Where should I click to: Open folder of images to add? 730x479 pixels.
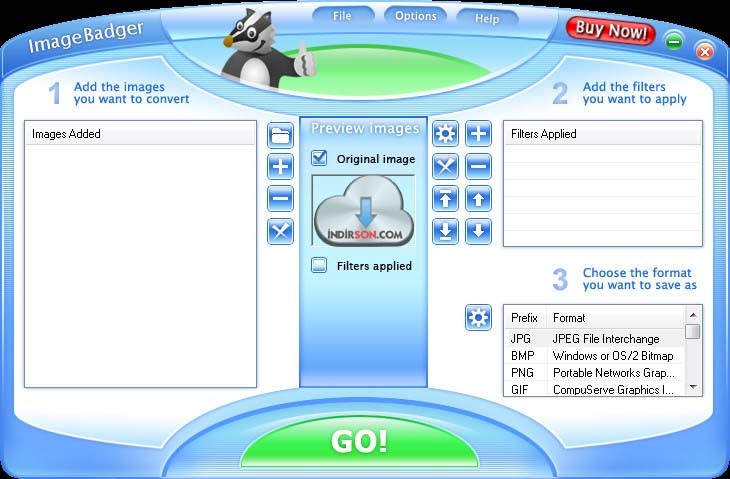click(280, 135)
